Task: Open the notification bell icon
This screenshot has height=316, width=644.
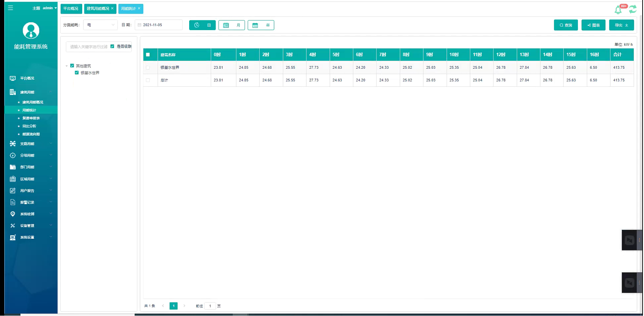Action: click(618, 10)
